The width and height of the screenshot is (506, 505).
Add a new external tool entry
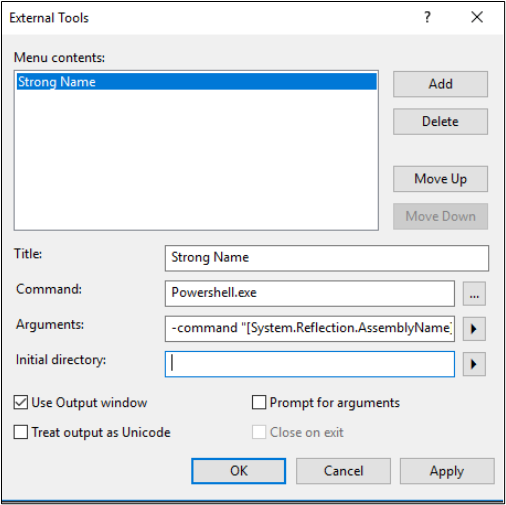pos(440,84)
